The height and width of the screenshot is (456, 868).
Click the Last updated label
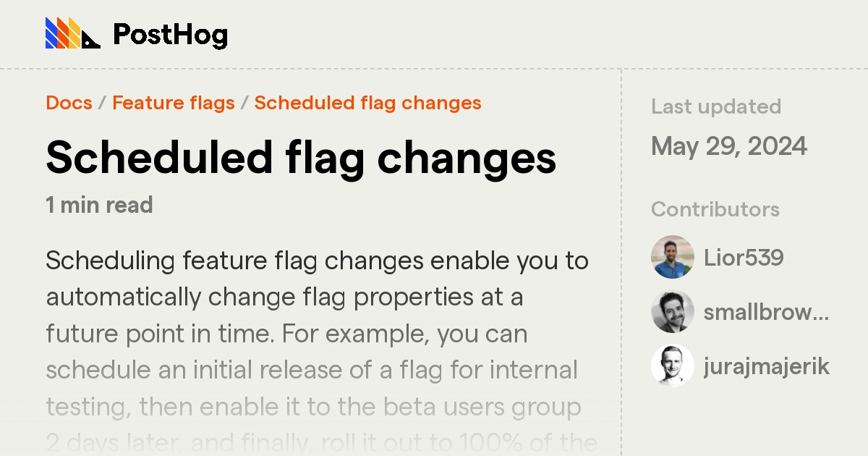tap(716, 106)
